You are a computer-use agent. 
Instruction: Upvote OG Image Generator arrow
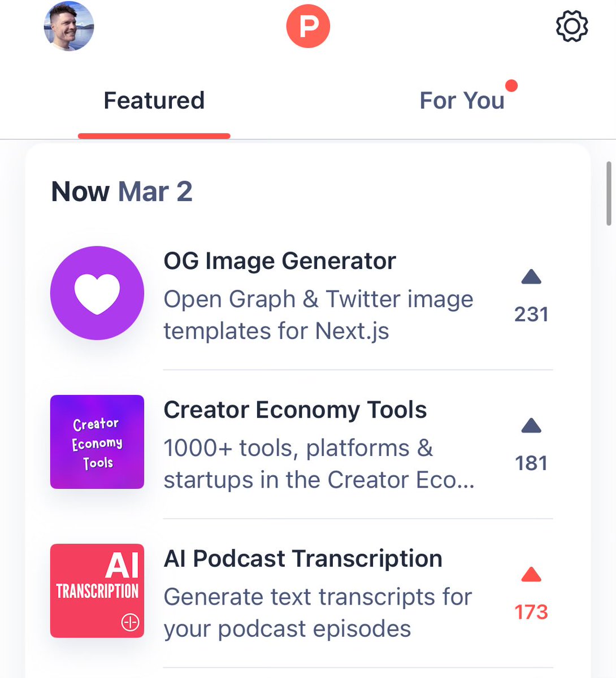point(531,277)
